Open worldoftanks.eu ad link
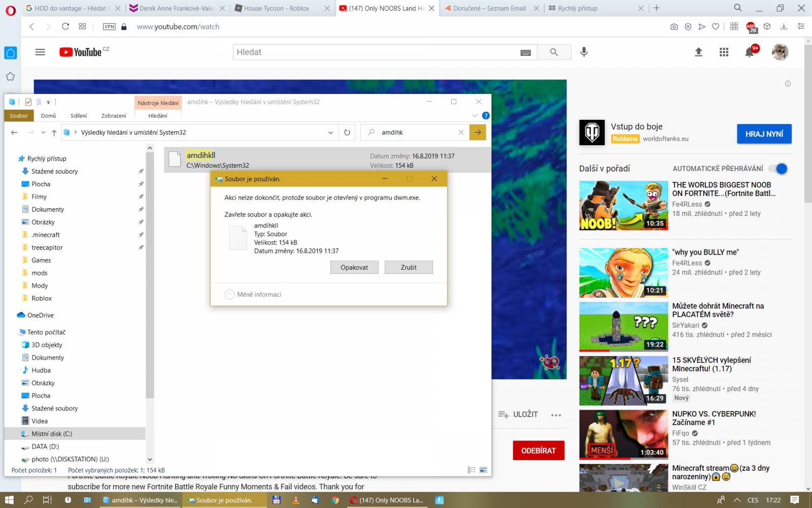Image resolution: width=812 pixels, height=508 pixels. coord(665,139)
